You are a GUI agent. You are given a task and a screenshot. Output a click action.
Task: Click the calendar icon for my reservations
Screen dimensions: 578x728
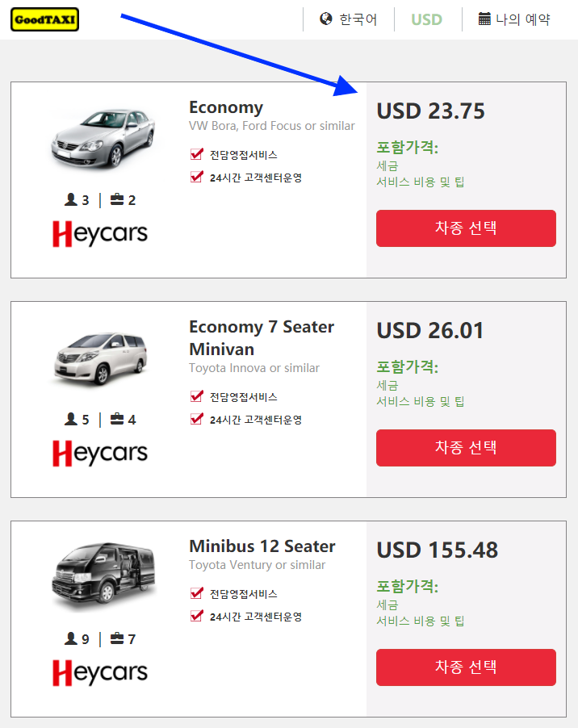pos(484,19)
